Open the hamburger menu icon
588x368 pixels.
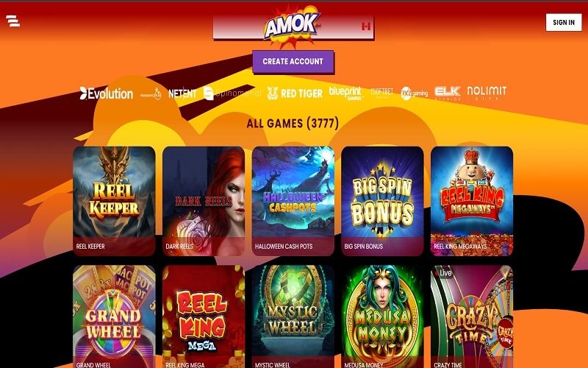(12, 21)
